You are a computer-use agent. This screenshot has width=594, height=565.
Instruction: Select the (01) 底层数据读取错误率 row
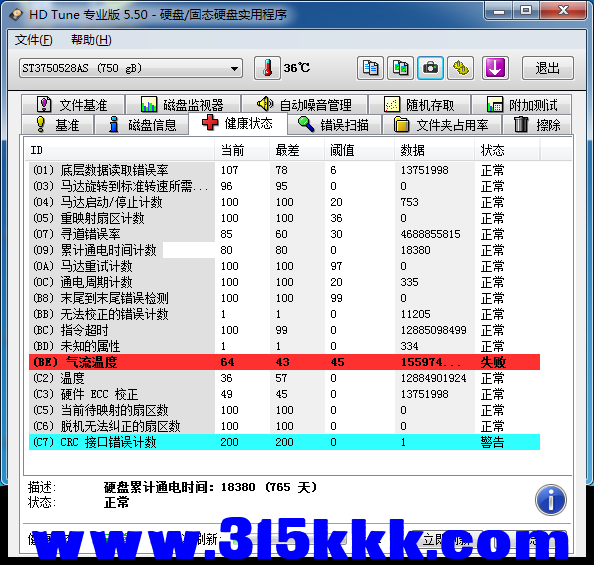point(284,170)
